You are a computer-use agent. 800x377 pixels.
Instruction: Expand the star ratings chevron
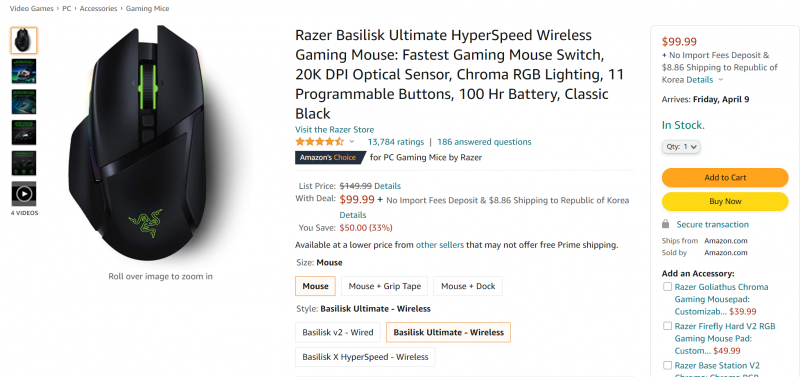352,142
